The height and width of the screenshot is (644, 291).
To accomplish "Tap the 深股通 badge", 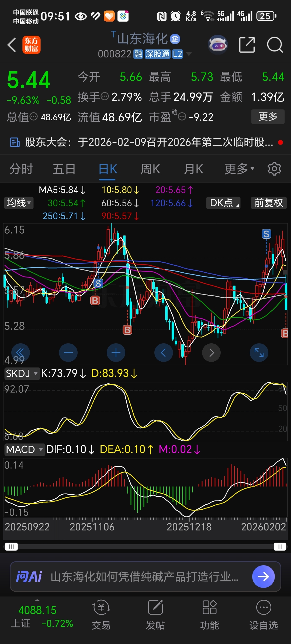I will (157, 54).
